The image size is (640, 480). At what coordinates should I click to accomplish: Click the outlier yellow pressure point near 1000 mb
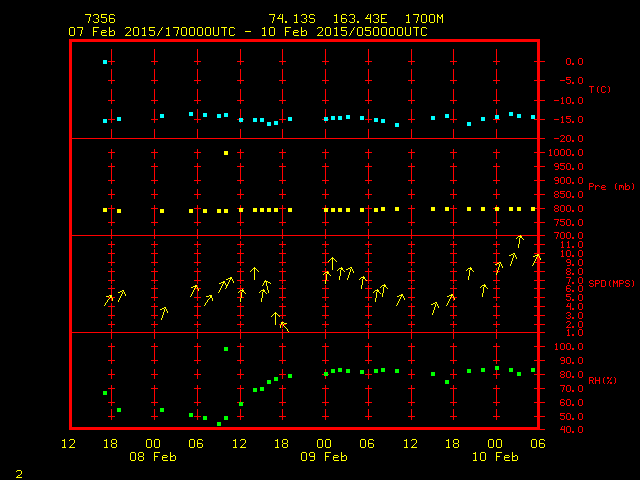226,153
